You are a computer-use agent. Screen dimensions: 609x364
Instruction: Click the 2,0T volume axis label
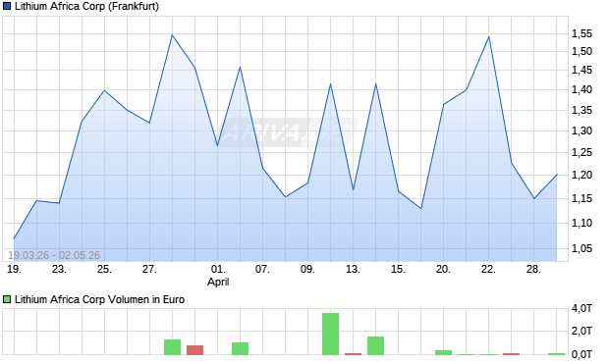click(581, 331)
